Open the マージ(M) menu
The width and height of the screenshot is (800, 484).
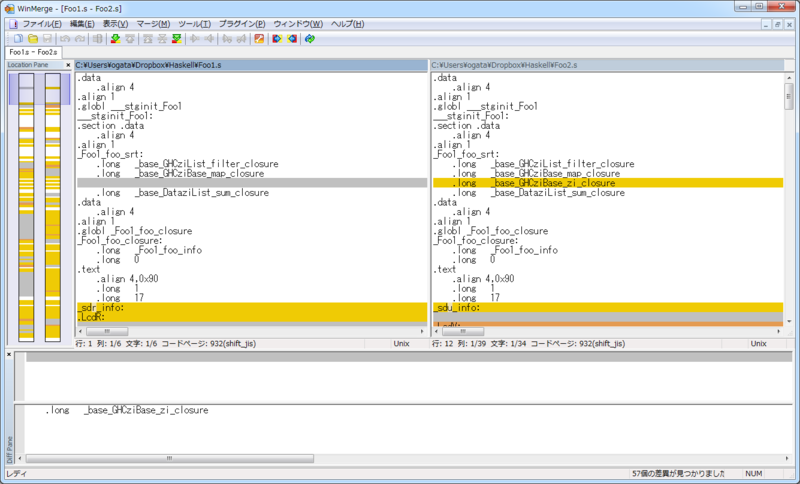pos(153,24)
